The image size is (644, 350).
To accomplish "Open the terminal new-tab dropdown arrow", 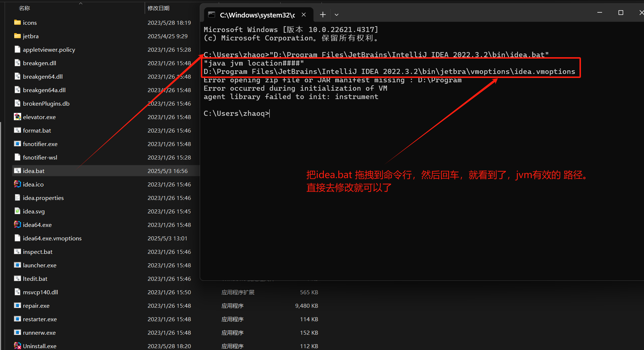I will pos(336,15).
